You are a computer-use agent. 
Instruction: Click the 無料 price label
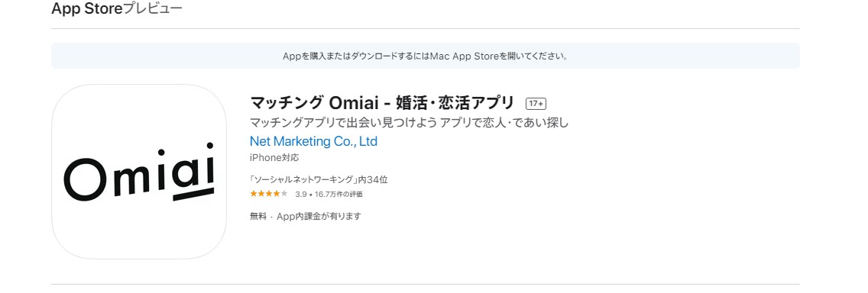pos(258,217)
